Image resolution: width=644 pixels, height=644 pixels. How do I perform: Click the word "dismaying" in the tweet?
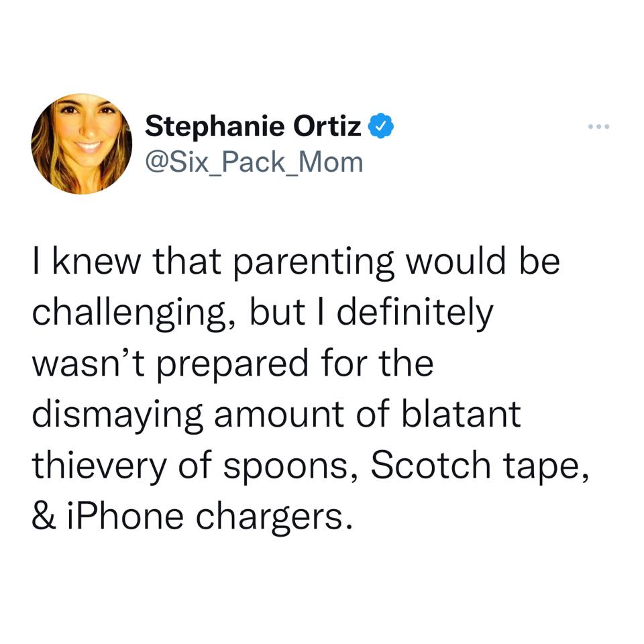click(x=117, y=414)
